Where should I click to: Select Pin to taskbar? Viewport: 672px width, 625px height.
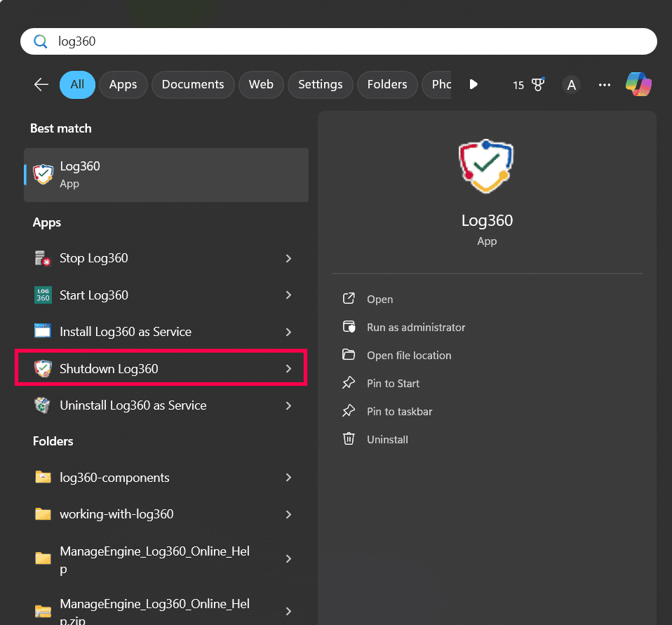point(399,412)
